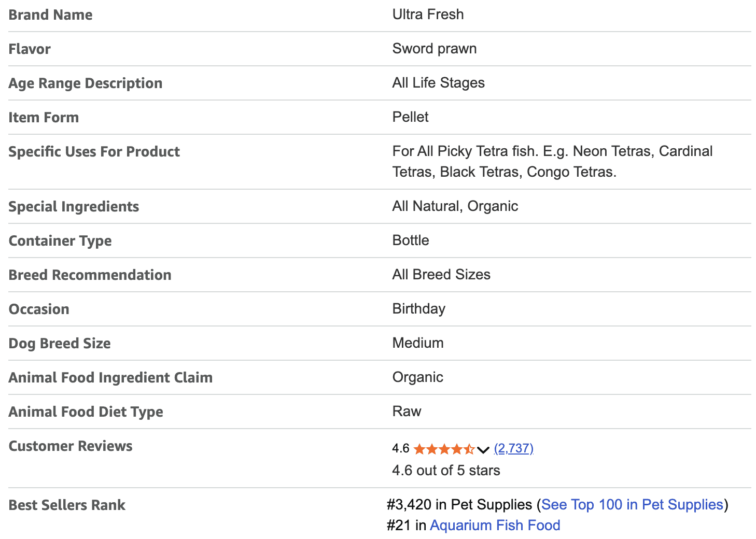
Task: Click the Ultra Fresh brand value
Action: click(x=428, y=14)
